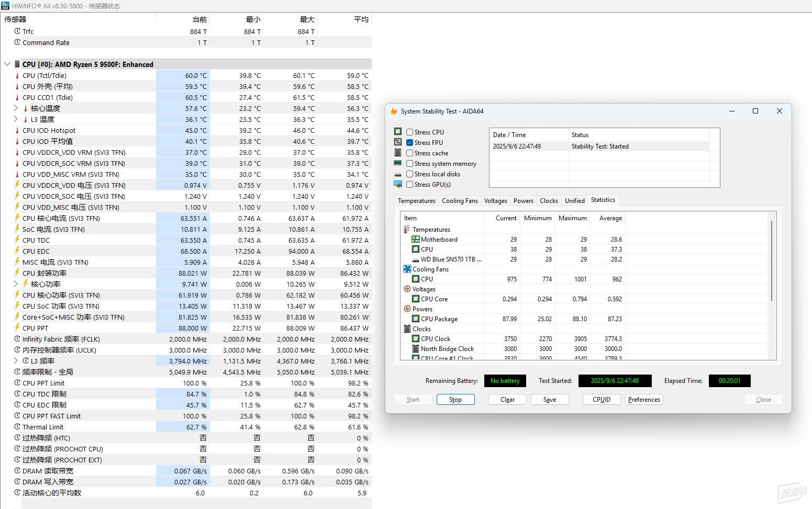Select the CPU 封装功率 sensor row

[192, 273]
